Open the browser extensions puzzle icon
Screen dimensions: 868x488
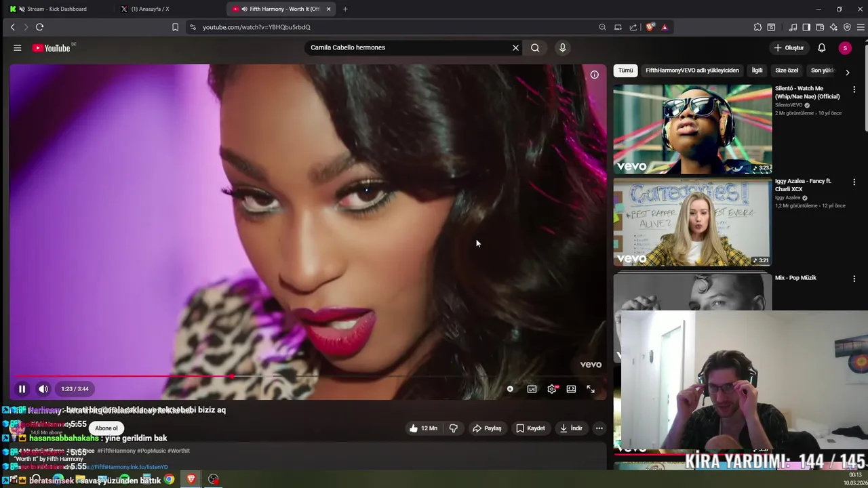click(757, 27)
